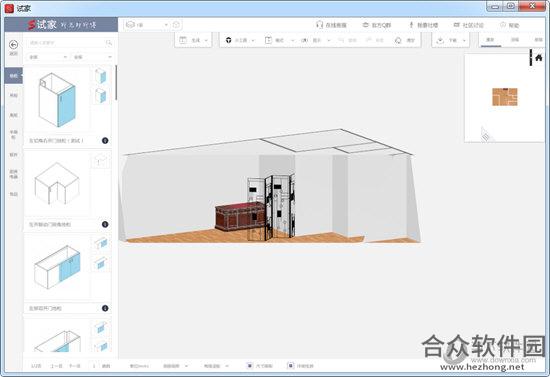Switch to second tab in right panel
The height and width of the screenshot is (377, 550).
(515, 40)
